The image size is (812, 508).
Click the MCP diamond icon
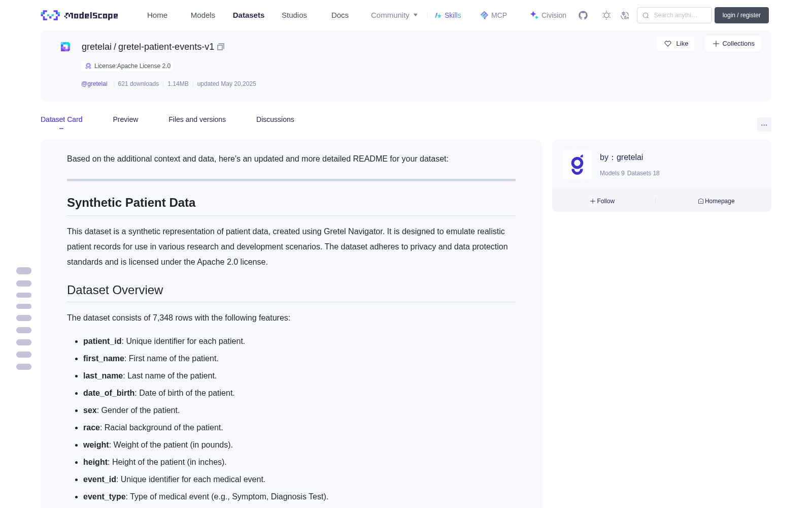tap(484, 15)
